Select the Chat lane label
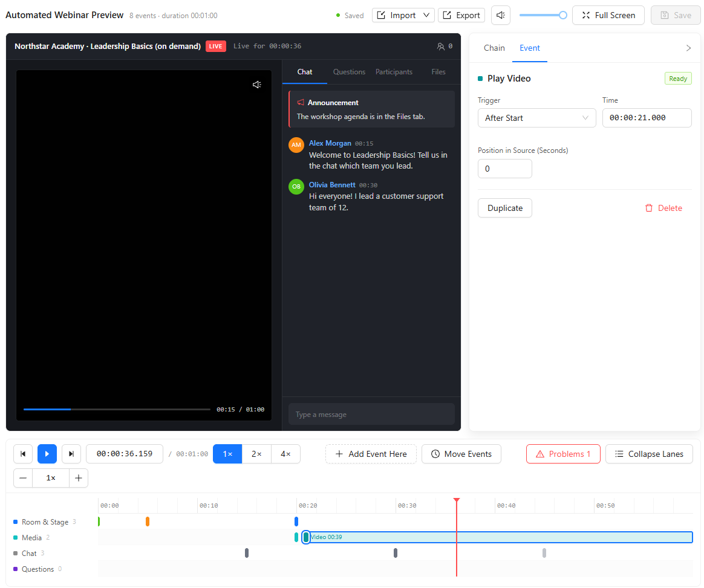This screenshot has height=588, width=704. click(x=29, y=554)
